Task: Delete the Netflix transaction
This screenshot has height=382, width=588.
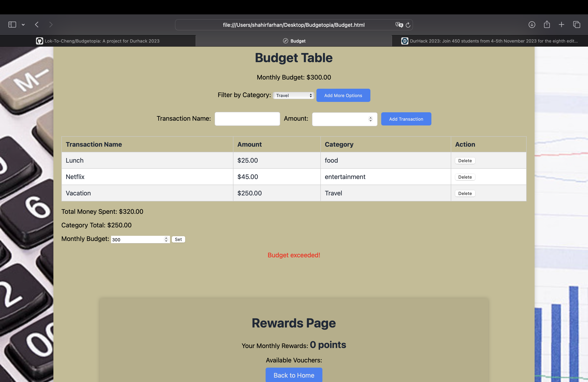Action: 465,177
